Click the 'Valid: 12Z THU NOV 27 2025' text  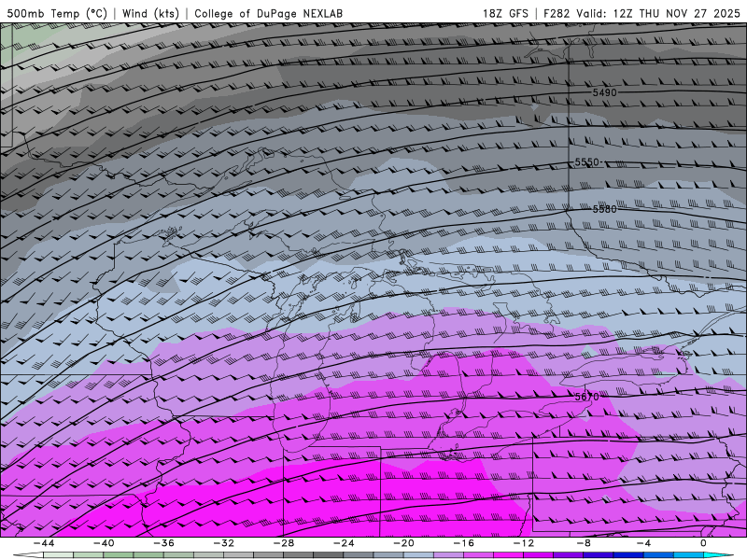(658, 13)
